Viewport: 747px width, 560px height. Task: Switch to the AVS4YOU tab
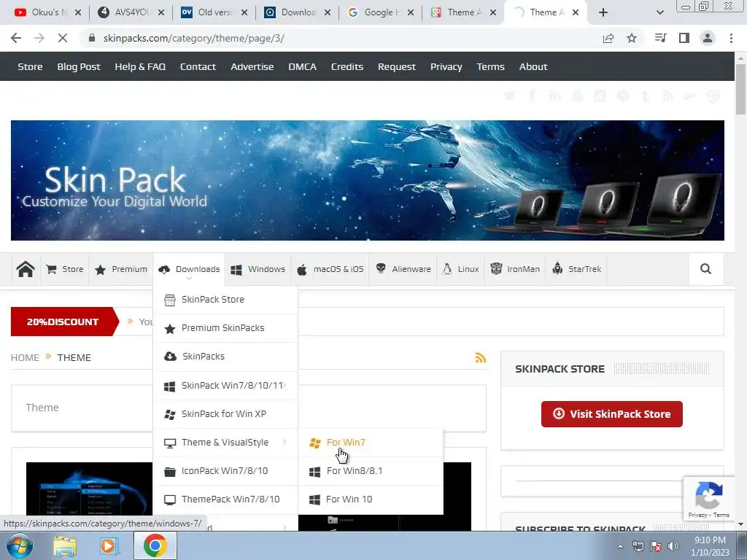(131, 12)
